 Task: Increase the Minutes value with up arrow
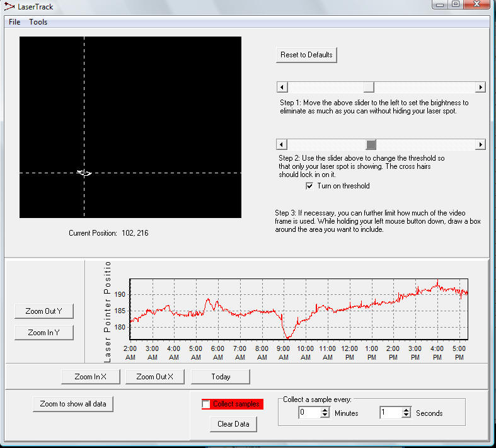[325, 410]
